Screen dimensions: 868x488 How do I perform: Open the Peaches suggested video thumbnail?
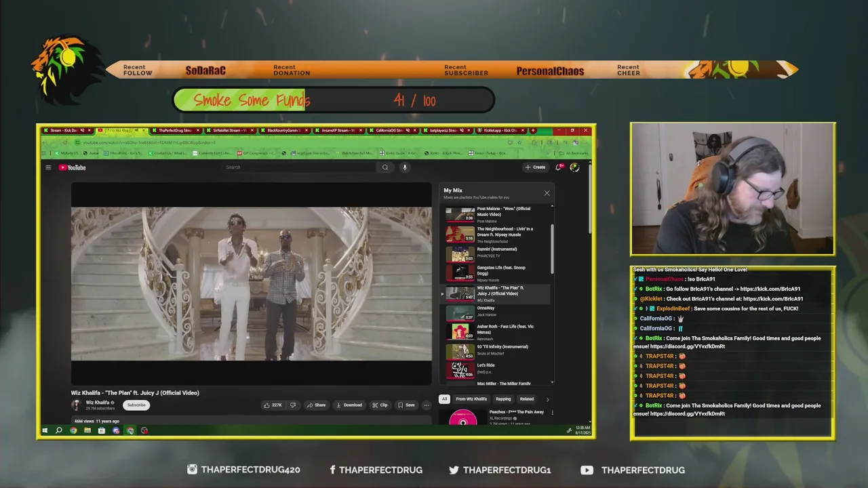pos(462,417)
